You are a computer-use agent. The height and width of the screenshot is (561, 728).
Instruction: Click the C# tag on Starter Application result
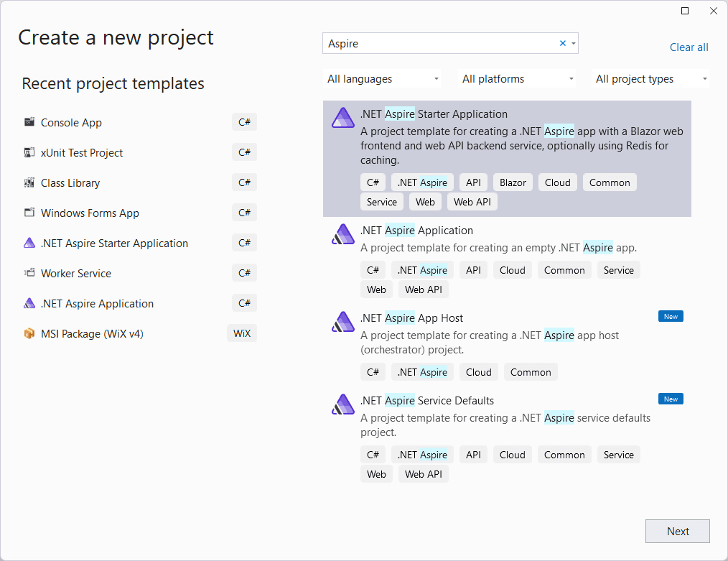373,182
